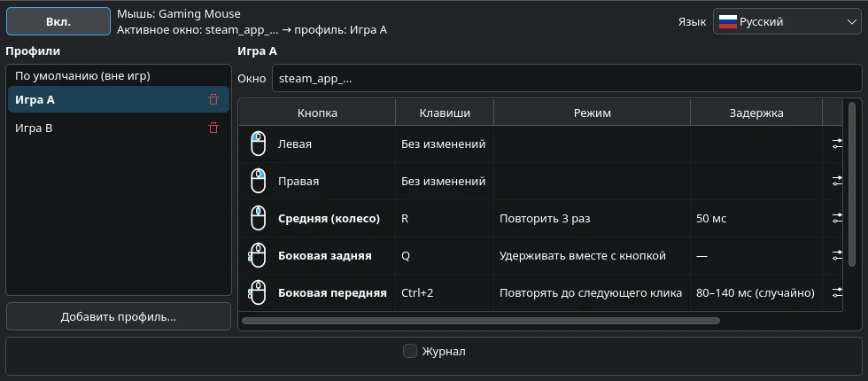
Task: Click the Активное окно status text
Action: (x=252, y=30)
